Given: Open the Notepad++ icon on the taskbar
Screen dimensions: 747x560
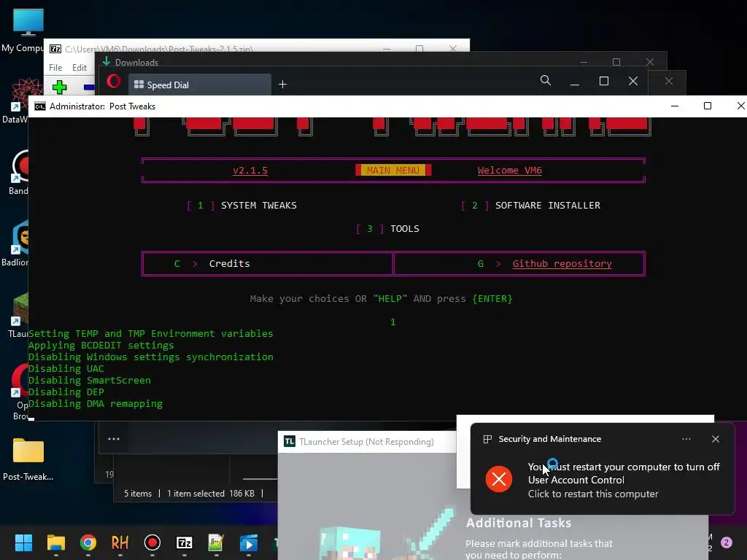Looking at the screenshot, I should pyautogui.click(x=216, y=542).
